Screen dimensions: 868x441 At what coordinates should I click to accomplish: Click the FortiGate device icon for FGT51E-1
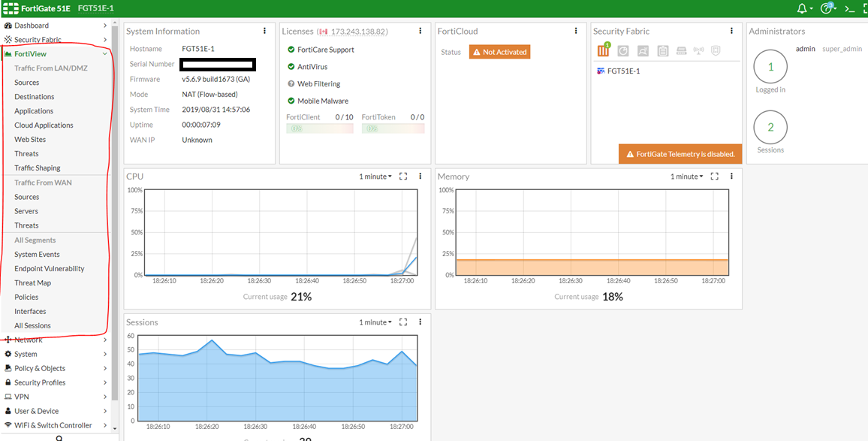[x=601, y=71]
